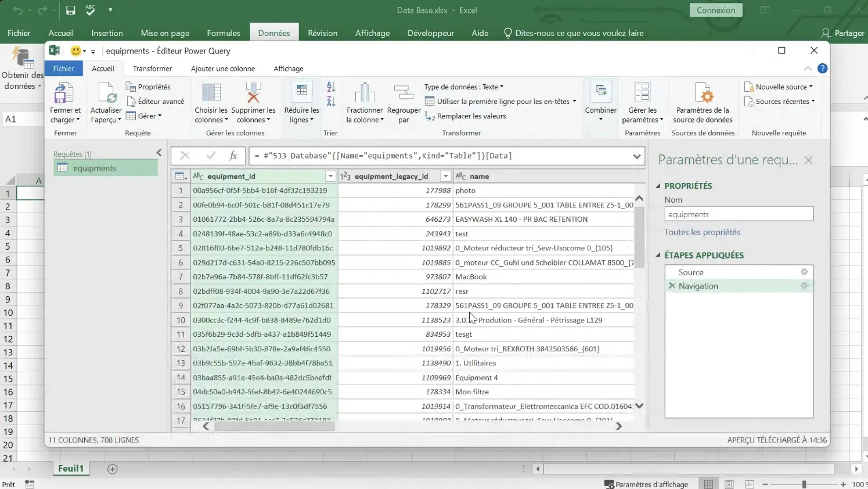868x489 pixels.
Task: Collapse the Requêtes pane chevron
Action: [x=159, y=153]
